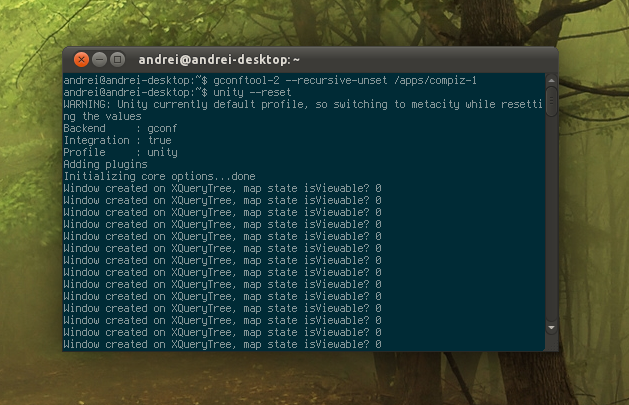Maximize the terminal window
The width and height of the screenshot is (629, 405).
pyautogui.click(x=118, y=60)
